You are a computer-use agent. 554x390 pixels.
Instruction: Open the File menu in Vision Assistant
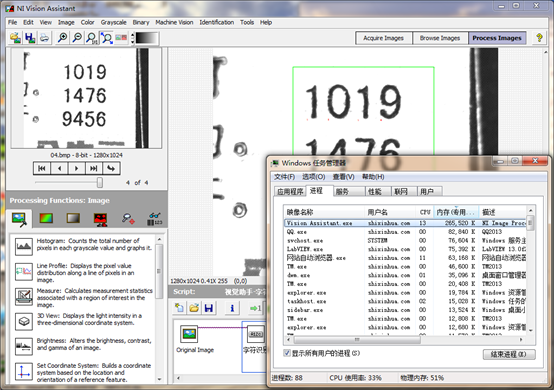tap(12, 22)
